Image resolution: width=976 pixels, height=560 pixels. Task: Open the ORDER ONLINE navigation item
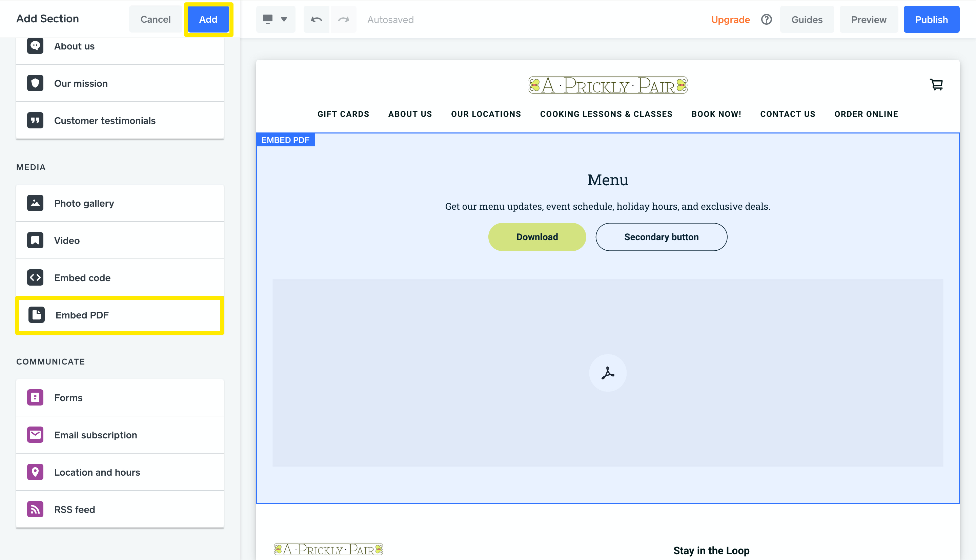[866, 114]
